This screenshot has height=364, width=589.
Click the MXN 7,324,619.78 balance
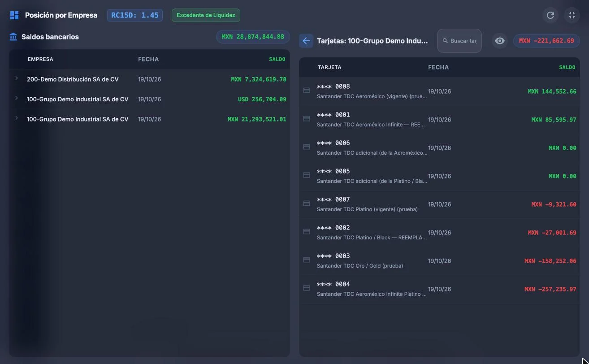point(259,79)
